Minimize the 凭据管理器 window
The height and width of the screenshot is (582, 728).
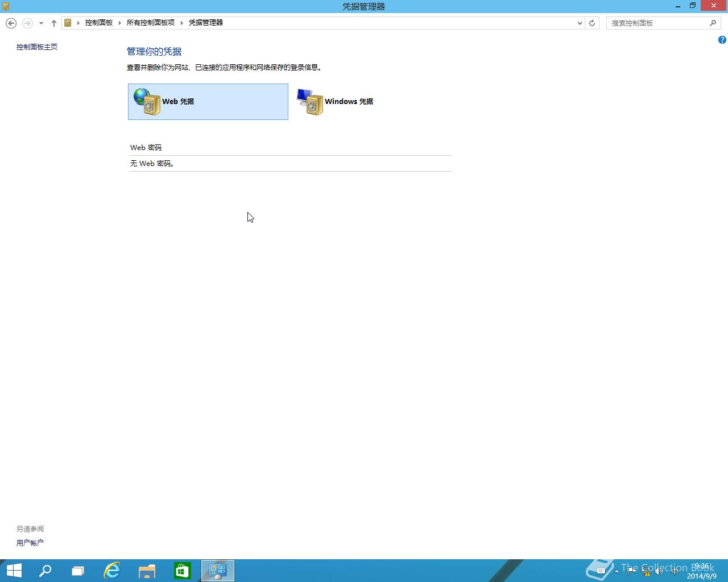coord(679,6)
